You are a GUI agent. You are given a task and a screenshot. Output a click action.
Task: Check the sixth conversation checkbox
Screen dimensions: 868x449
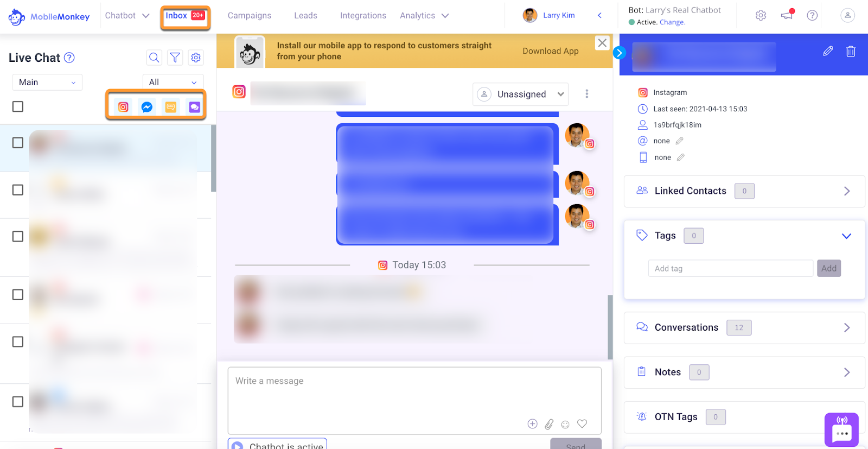point(18,402)
